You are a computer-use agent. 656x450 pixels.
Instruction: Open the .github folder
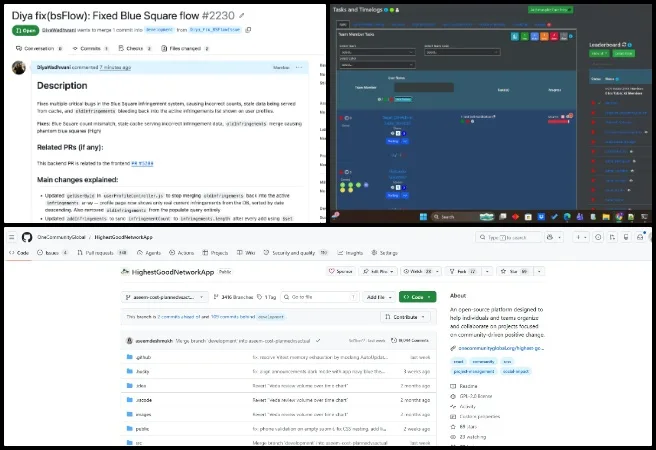pyautogui.click(x=143, y=358)
